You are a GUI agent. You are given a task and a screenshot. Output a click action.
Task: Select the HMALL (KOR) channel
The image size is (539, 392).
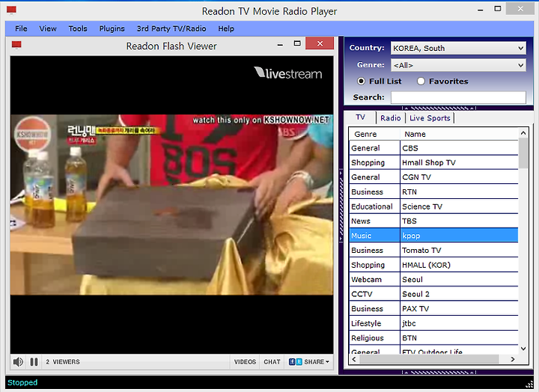(433, 265)
